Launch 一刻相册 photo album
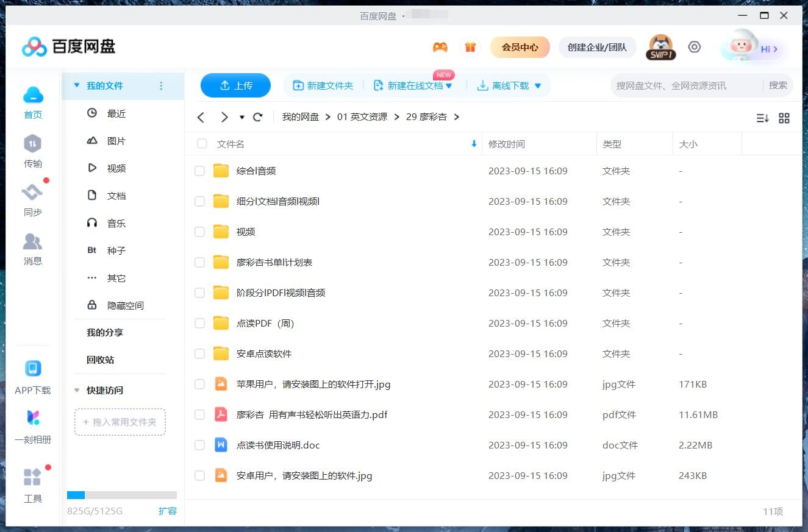Screen dimensions: 808x532 coord(32,427)
